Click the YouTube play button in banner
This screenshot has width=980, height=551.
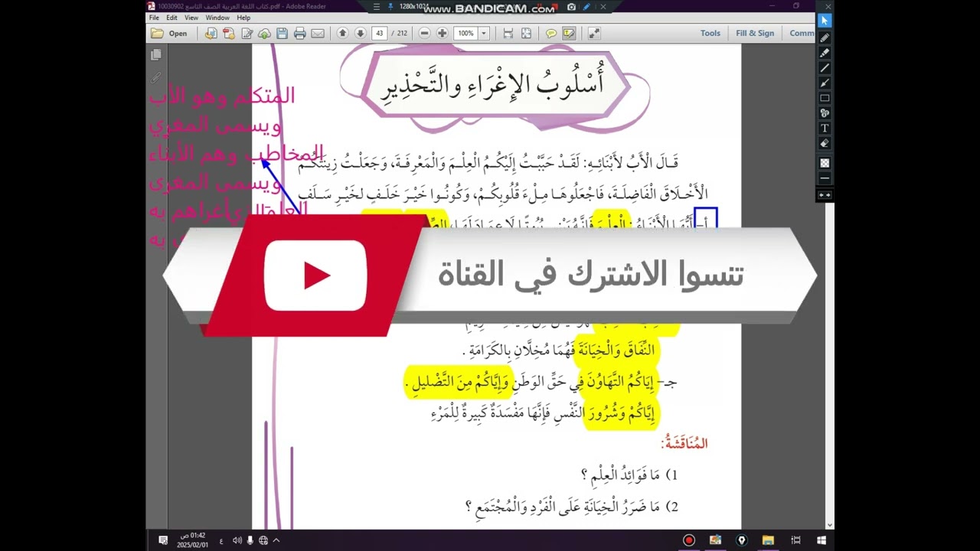[x=315, y=275]
